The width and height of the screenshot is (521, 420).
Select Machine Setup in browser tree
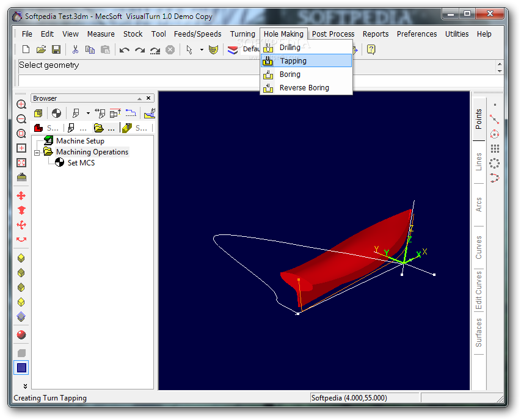(80, 141)
